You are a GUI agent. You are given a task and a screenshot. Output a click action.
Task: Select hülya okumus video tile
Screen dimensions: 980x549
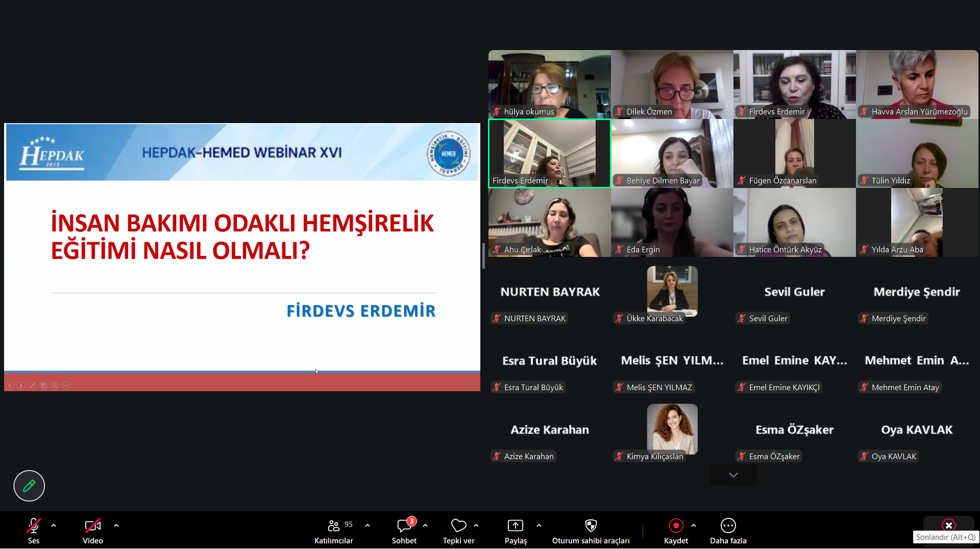pos(550,84)
